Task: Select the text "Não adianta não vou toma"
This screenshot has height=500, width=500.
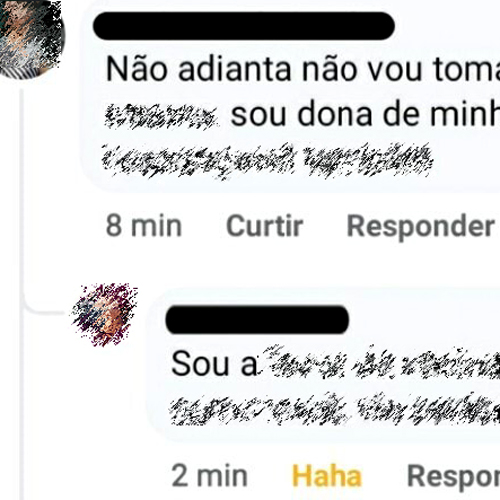Action: (303, 69)
